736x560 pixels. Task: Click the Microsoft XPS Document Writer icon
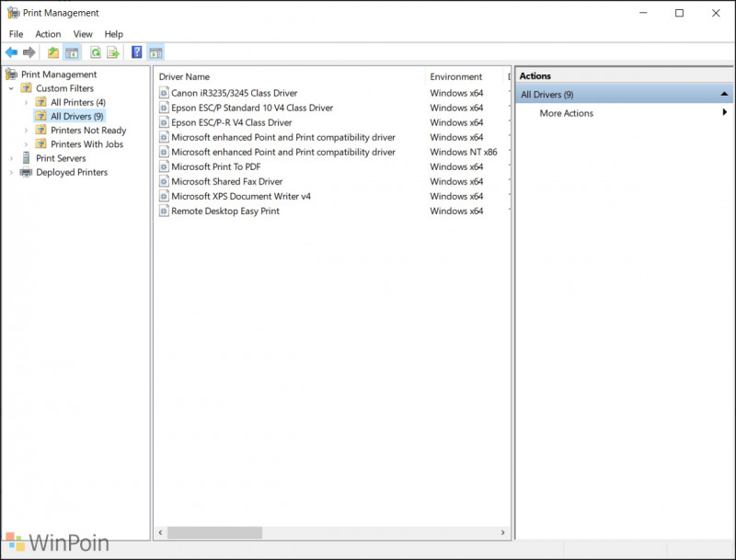pyautogui.click(x=164, y=196)
